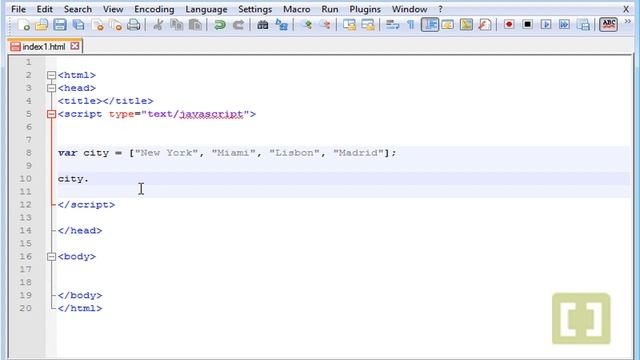
Task: Click the Save All icon
Action: 78,25
